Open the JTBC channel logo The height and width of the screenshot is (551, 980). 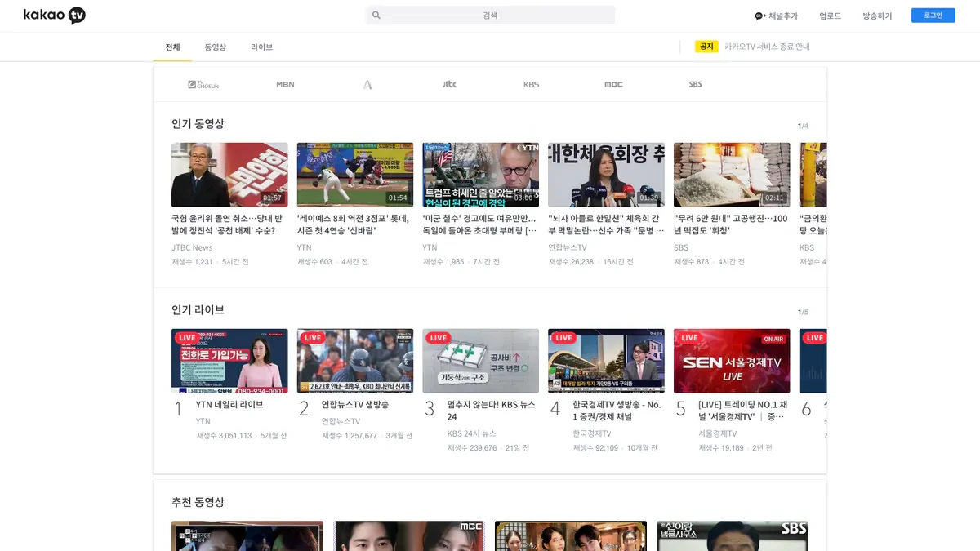(x=450, y=84)
